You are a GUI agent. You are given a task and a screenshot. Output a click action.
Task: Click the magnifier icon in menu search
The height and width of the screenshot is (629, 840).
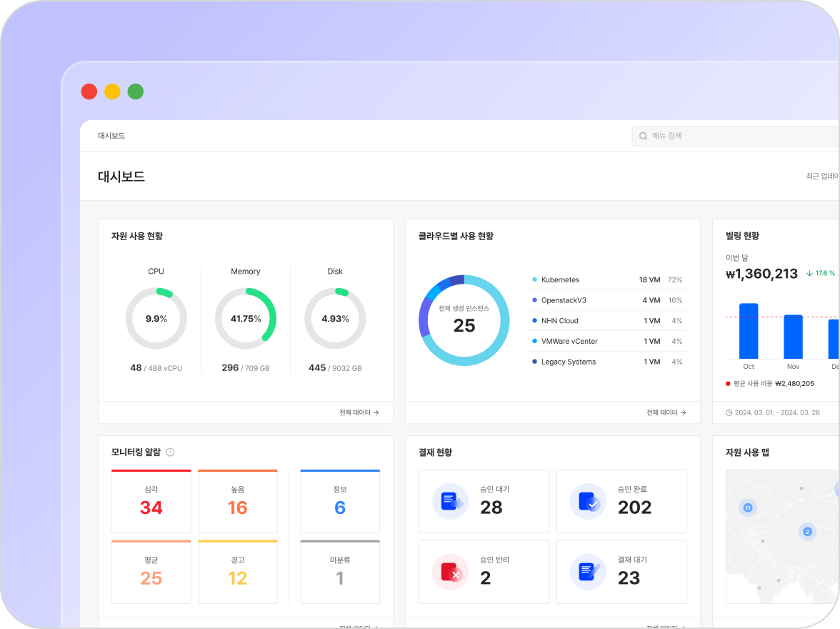643,136
